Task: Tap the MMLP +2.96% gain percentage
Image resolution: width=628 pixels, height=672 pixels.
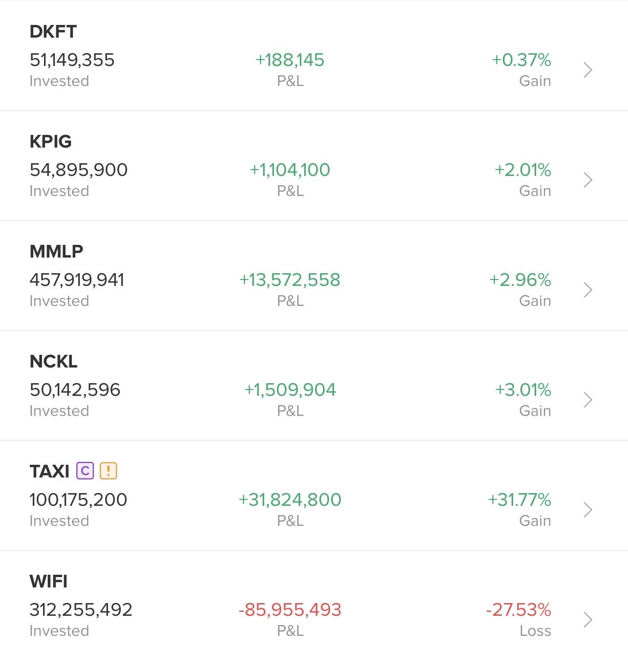Action: tap(520, 280)
